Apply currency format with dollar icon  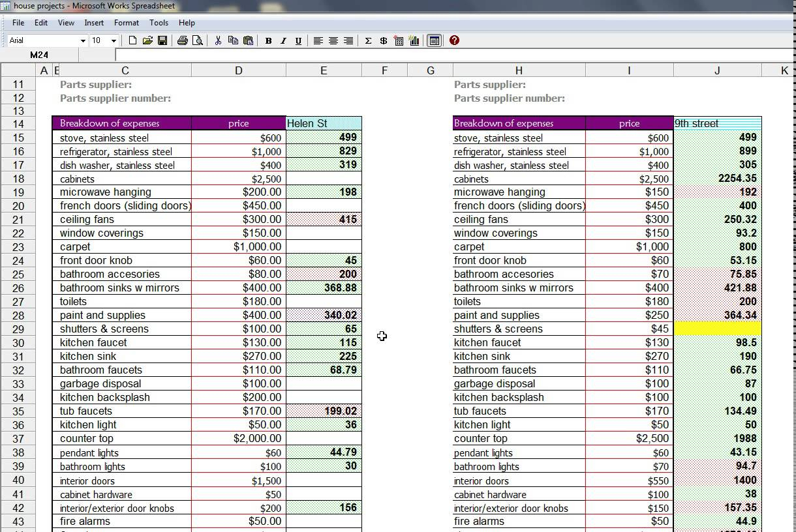pyautogui.click(x=383, y=40)
